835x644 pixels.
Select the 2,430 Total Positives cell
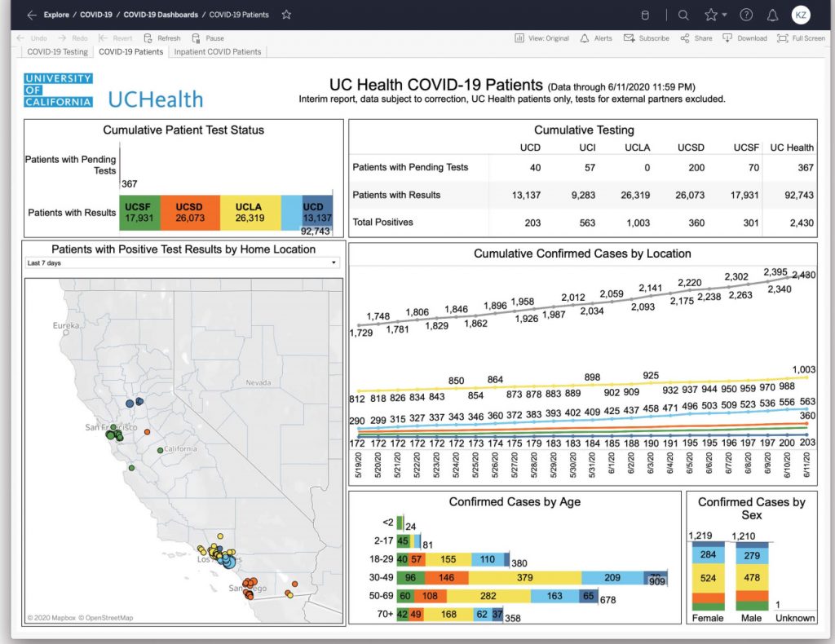click(802, 223)
